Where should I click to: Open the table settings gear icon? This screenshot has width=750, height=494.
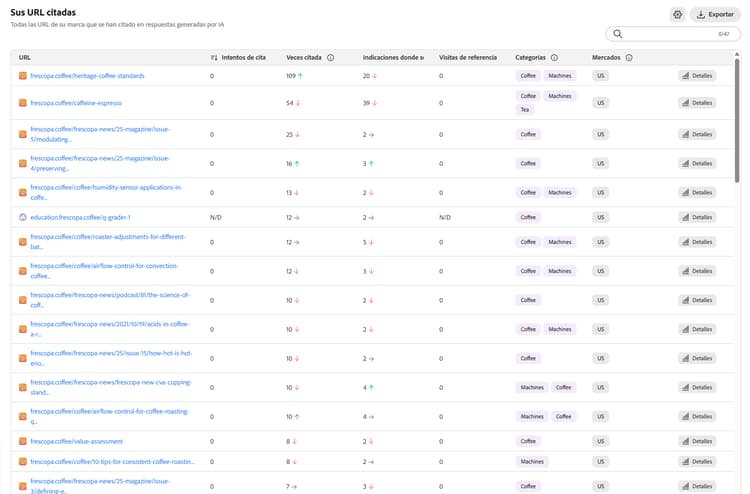pyautogui.click(x=677, y=14)
